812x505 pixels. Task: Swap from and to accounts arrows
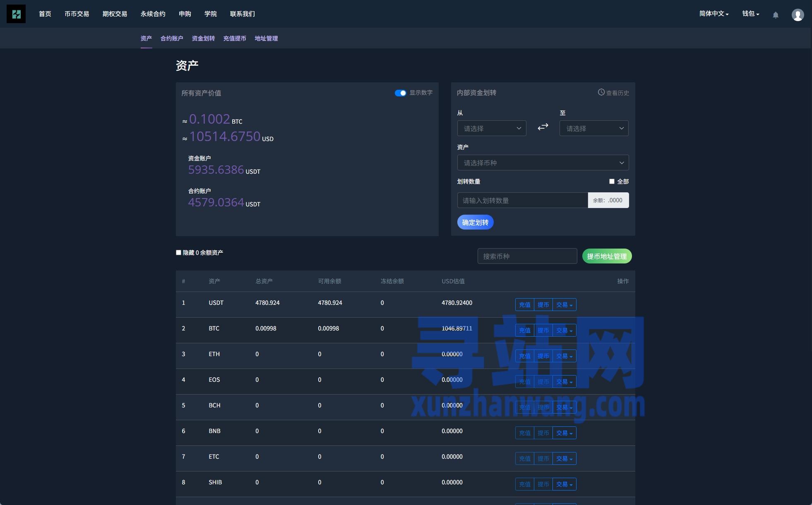543,127
